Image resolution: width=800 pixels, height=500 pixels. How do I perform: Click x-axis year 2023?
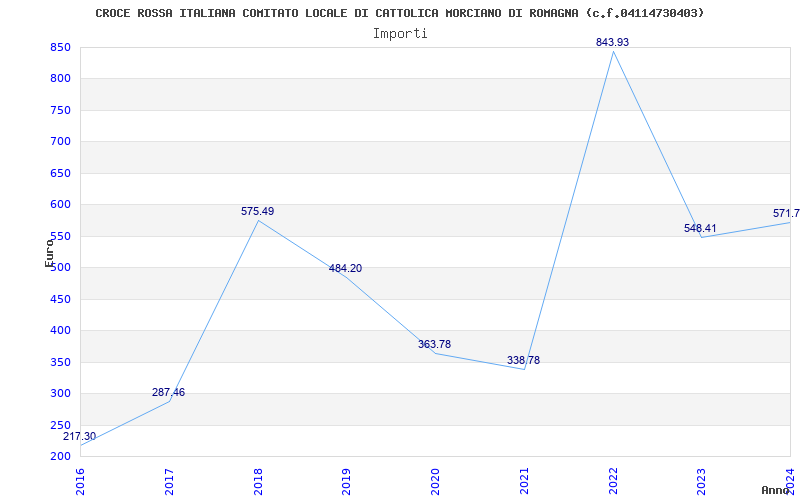702,481
